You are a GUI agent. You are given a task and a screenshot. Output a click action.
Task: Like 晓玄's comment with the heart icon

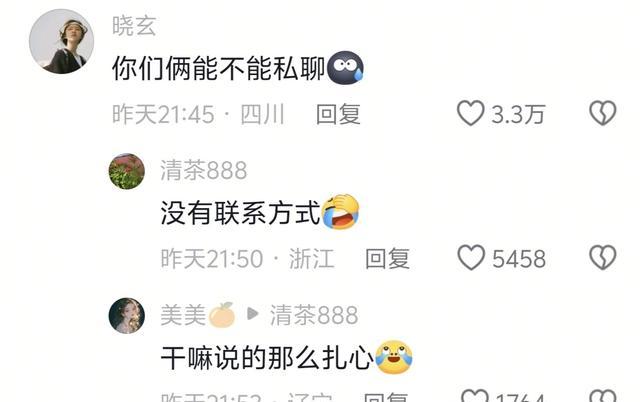tap(470, 113)
